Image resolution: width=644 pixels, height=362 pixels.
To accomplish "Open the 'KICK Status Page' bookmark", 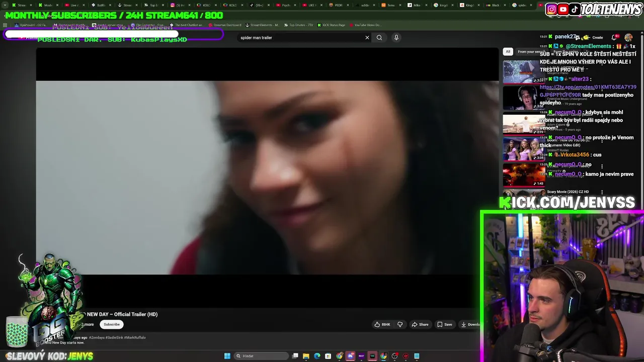I will click(x=331, y=25).
